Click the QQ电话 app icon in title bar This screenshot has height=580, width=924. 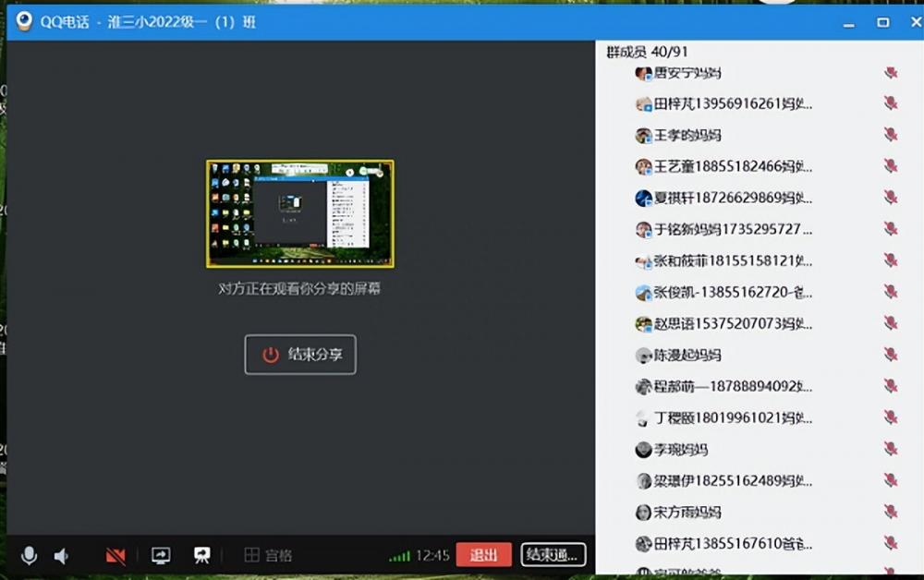(x=25, y=22)
